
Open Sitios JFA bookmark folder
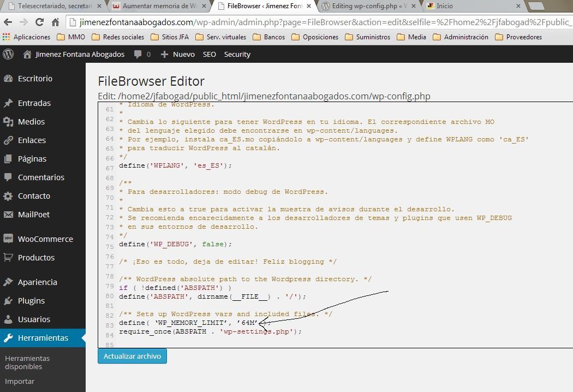point(170,37)
